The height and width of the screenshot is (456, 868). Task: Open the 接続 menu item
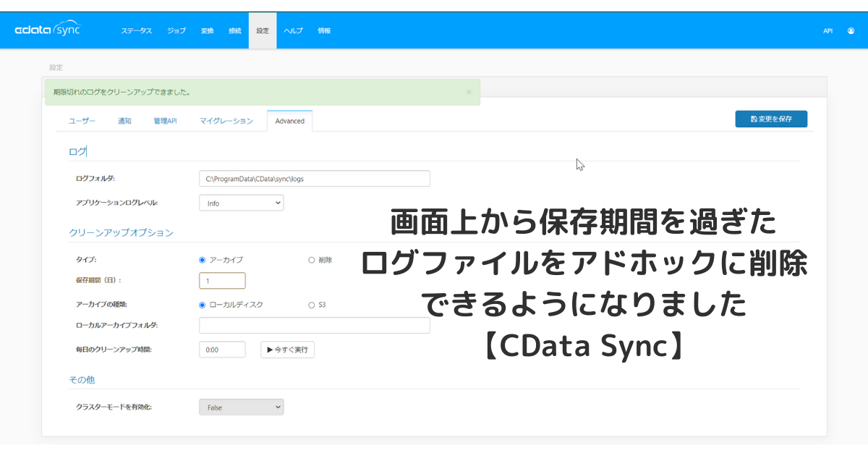(235, 31)
